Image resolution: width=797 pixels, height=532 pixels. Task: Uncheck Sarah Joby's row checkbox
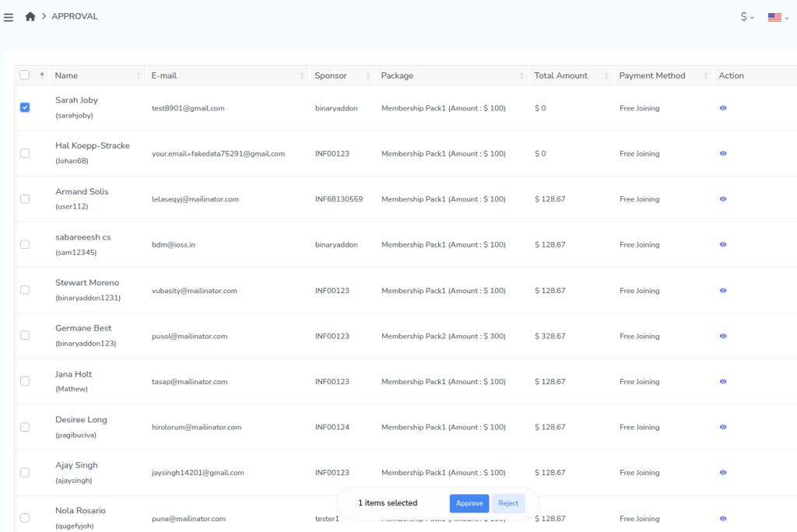(x=25, y=107)
